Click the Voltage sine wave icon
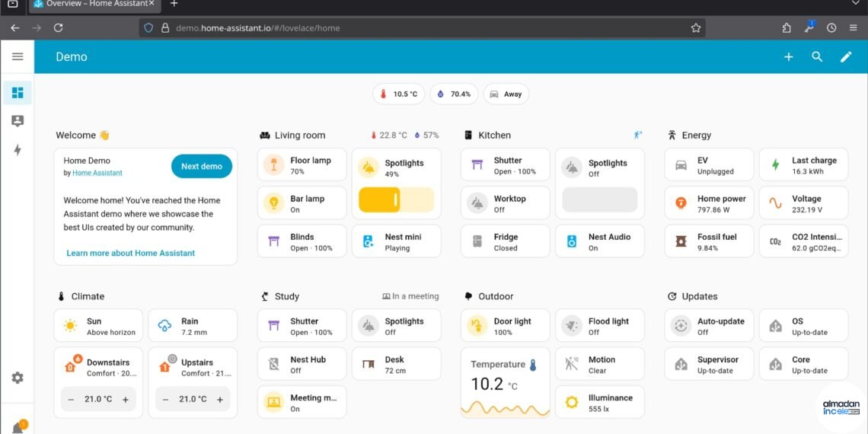The height and width of the screenshot is (434, 868). point(776,203)
